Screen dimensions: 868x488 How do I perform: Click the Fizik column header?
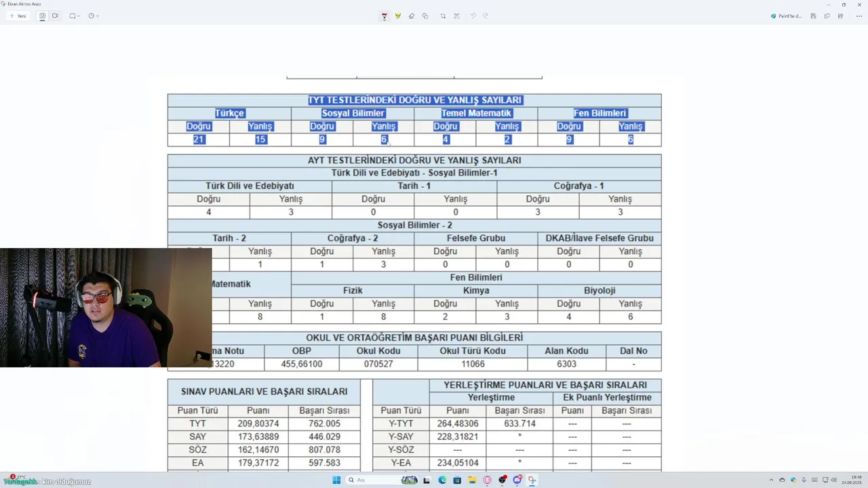click(353, 290)
